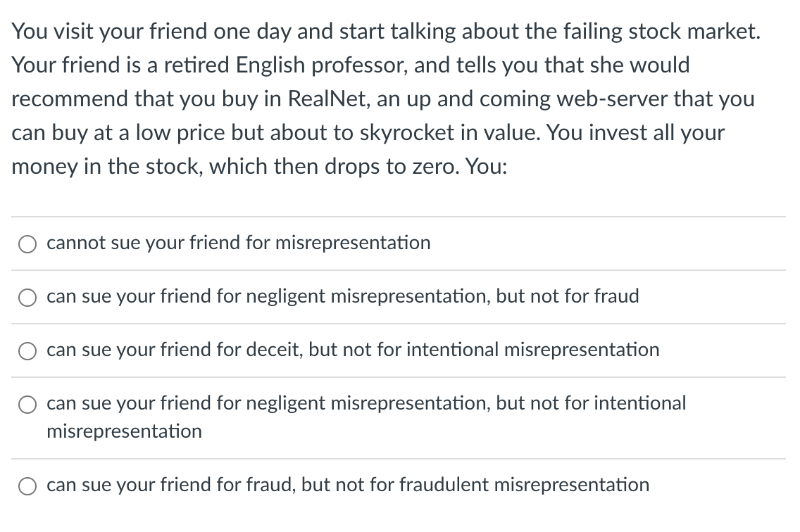Click the word "RealNet" in the question
Screen dimensions: 800x532
[x=328, y=99]
